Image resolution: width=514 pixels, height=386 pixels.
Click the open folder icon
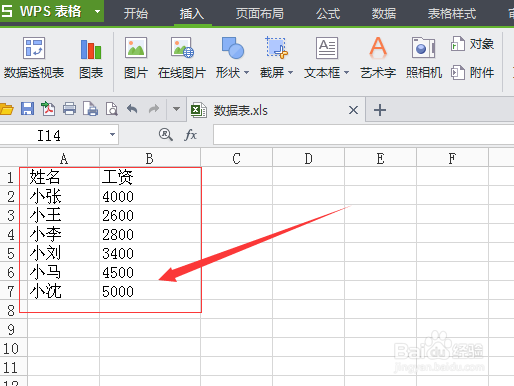coord(6,109)
